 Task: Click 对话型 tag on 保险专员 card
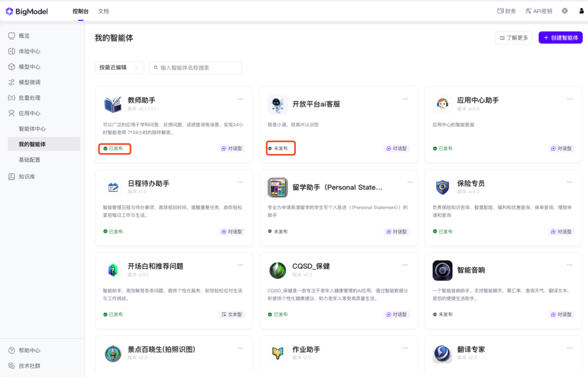[x=561, y=231]
